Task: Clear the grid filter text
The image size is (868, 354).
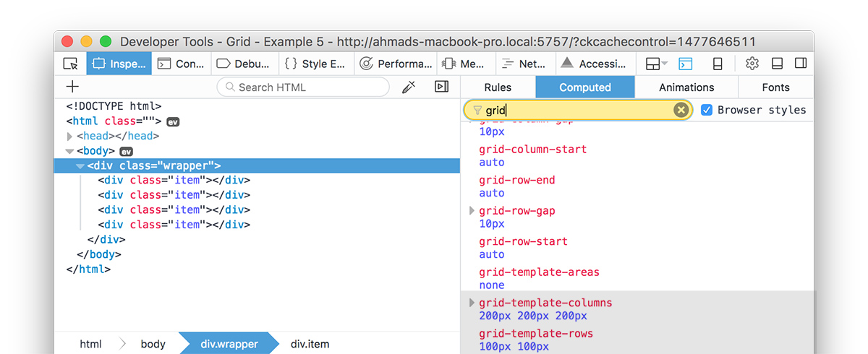Action: 681,110
